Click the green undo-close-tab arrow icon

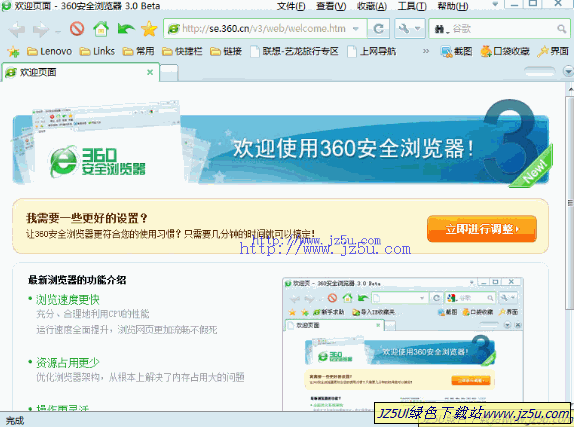pyautogui.click(x=126, y=29)
